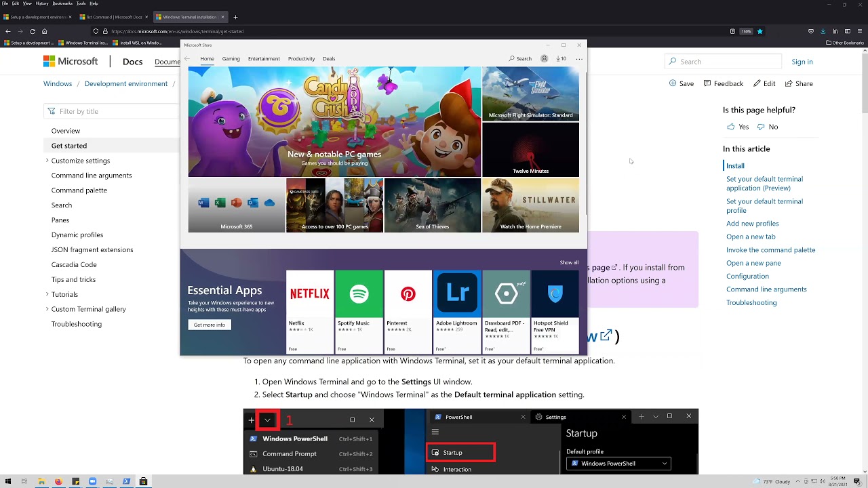Image resolution: width=868 pixels, height=488 pixels.
Task: Open the Firefox History menu
Action: 42,3
